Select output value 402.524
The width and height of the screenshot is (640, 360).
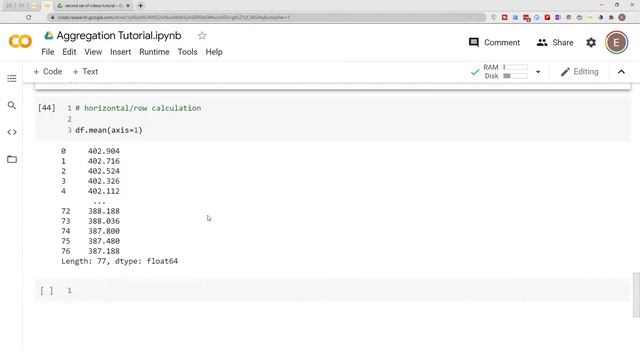pyautogui.click(x=104, y=171)
